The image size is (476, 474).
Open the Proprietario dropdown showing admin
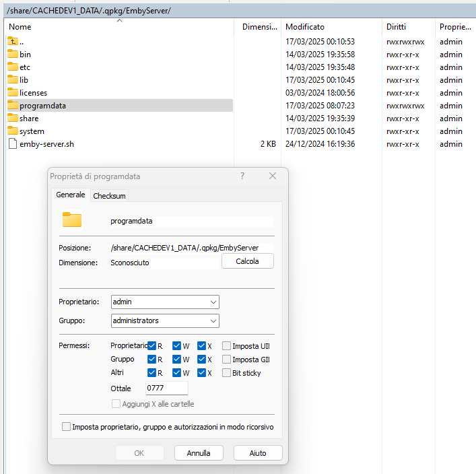pyautogui.click(x=165, y=302)
